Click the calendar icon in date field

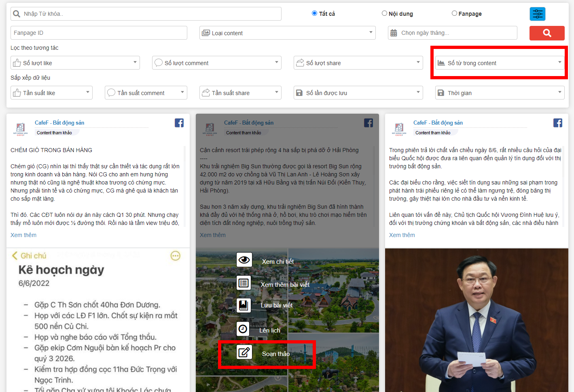click(394, 33)
